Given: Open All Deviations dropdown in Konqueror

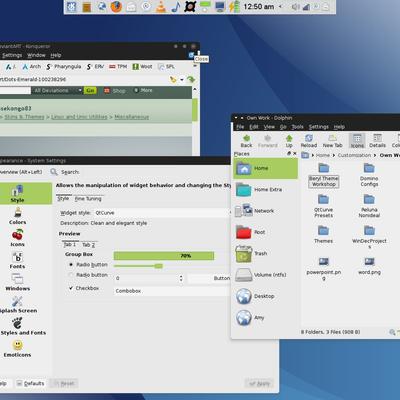Looking at the screenshot, I should 57,90.
